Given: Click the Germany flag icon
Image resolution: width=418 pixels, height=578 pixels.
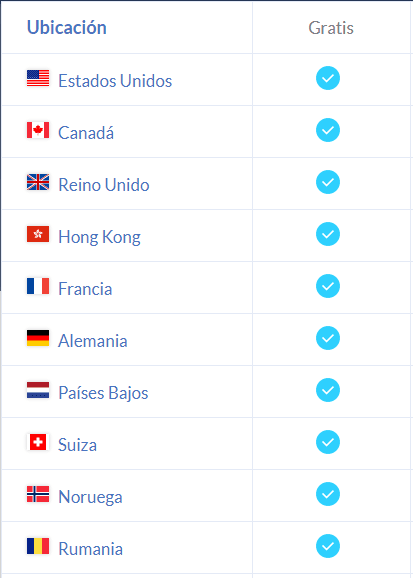Looking at the screenshot, I should click(38, 338).
